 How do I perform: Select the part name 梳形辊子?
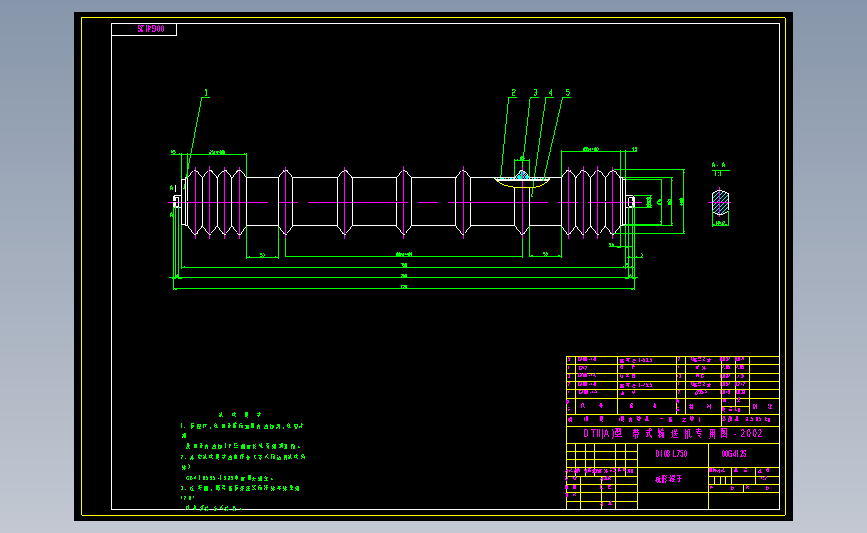(668, 479)
